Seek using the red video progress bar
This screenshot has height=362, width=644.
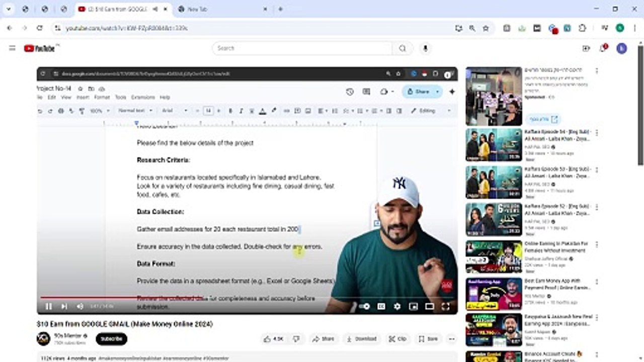tap(247, 297)
